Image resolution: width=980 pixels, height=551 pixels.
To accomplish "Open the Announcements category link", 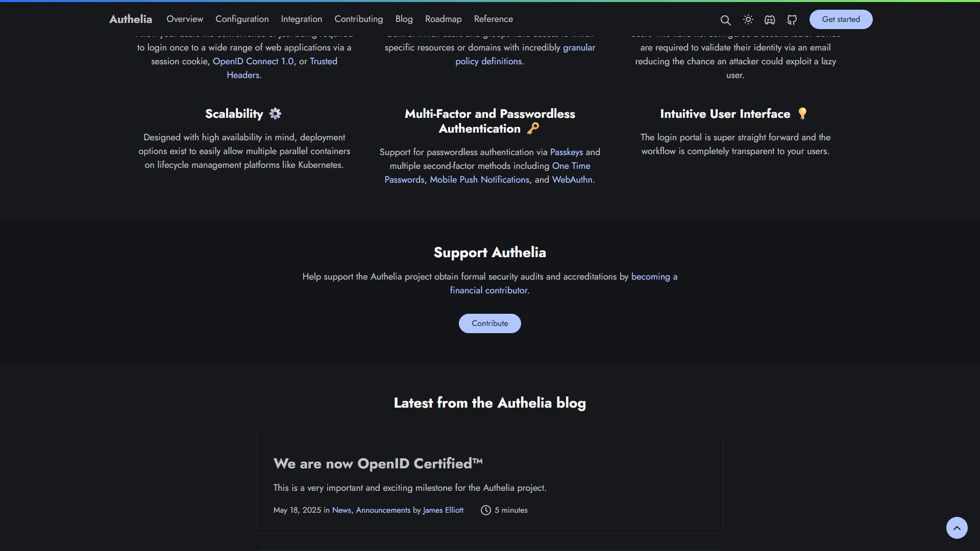I will pyautogui.click(x=383, y=510).
